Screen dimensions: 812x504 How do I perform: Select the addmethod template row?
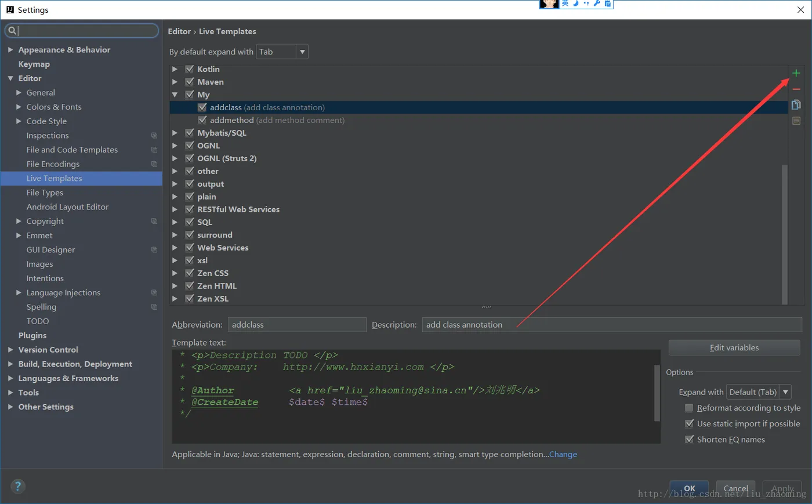479,120
